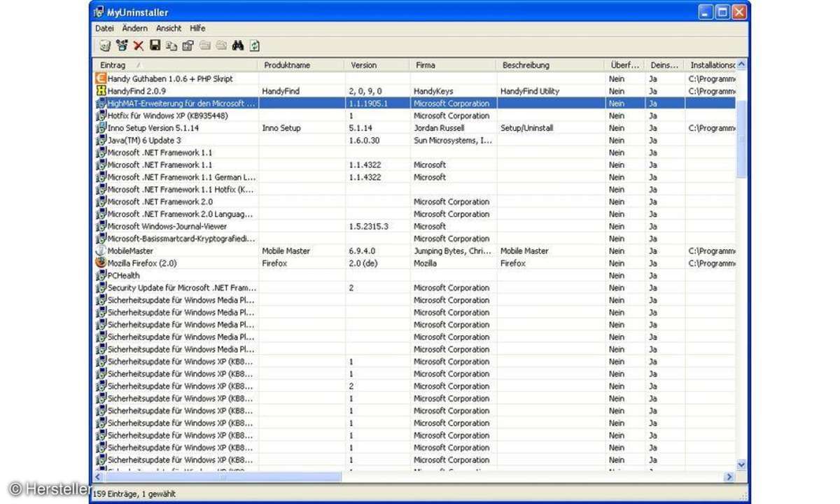Click the Security Update für Microsoft .NET icon
The height and width of the screenshot is (504, 840).
(101, 288)
